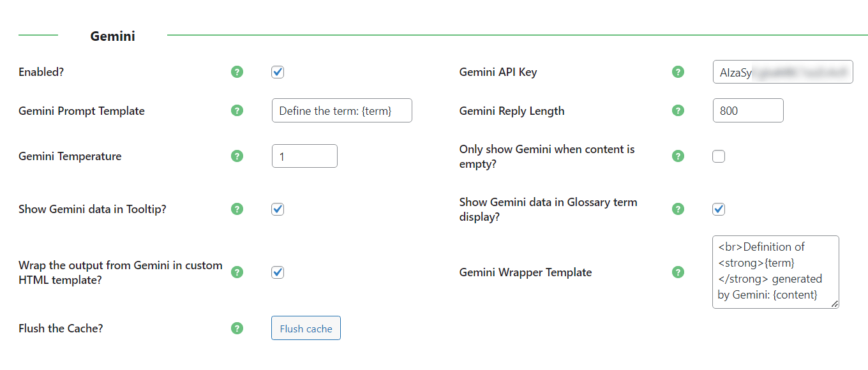Viewport: 868px width, 370px height.
Task: Click help icon for Gemini Wrapper Template
Action: pyautogui.click(x=678, y=272)
